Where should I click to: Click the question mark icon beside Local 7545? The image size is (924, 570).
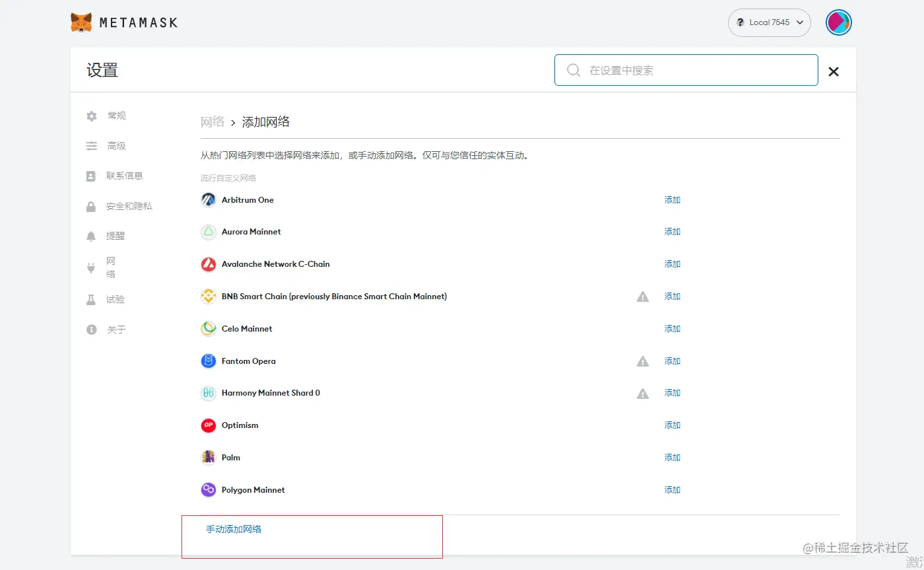pos(741,22)
